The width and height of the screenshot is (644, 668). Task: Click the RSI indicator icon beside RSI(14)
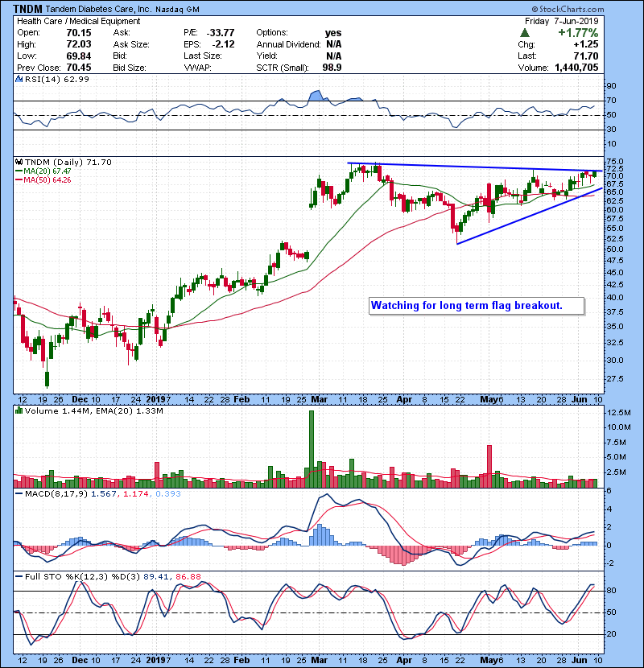click(19, 79)
